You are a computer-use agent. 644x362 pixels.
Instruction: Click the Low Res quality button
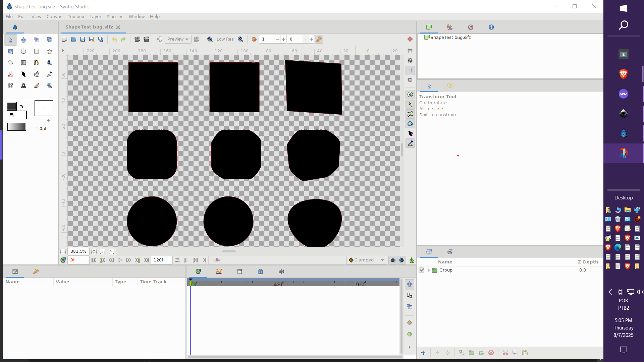coord(225,39)
